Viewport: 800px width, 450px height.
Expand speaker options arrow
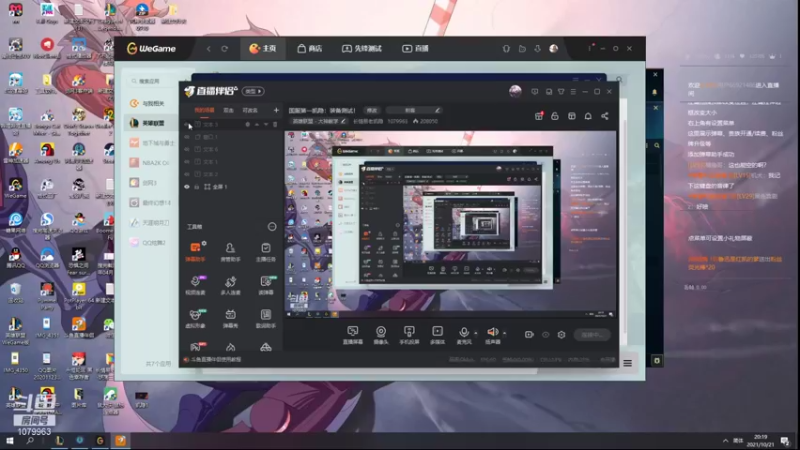coord(505,333)
